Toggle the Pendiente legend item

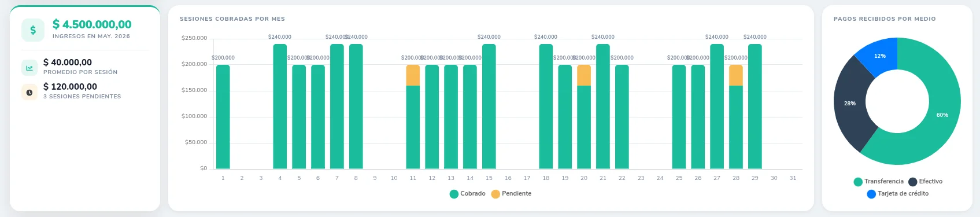coord(511,194)
